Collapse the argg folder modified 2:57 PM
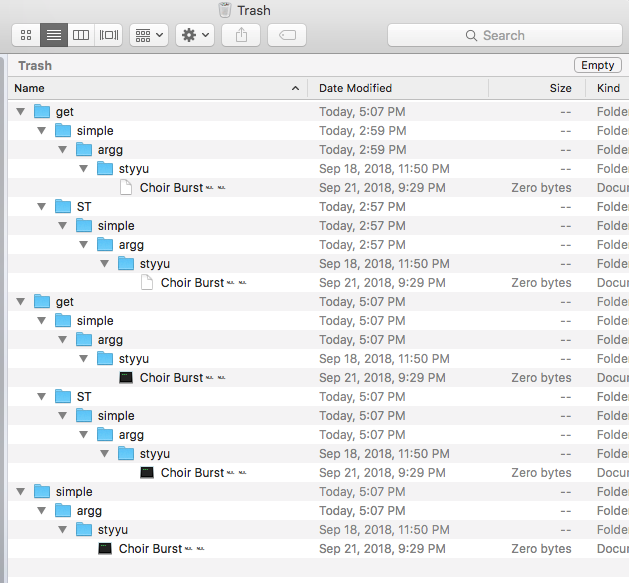The height and width of the screenshot is (583, 629). coord(83,245)
